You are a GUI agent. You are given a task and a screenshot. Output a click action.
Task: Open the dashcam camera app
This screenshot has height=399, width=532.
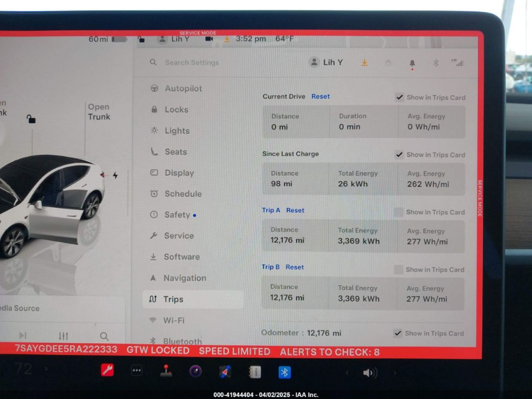[195, 371]
